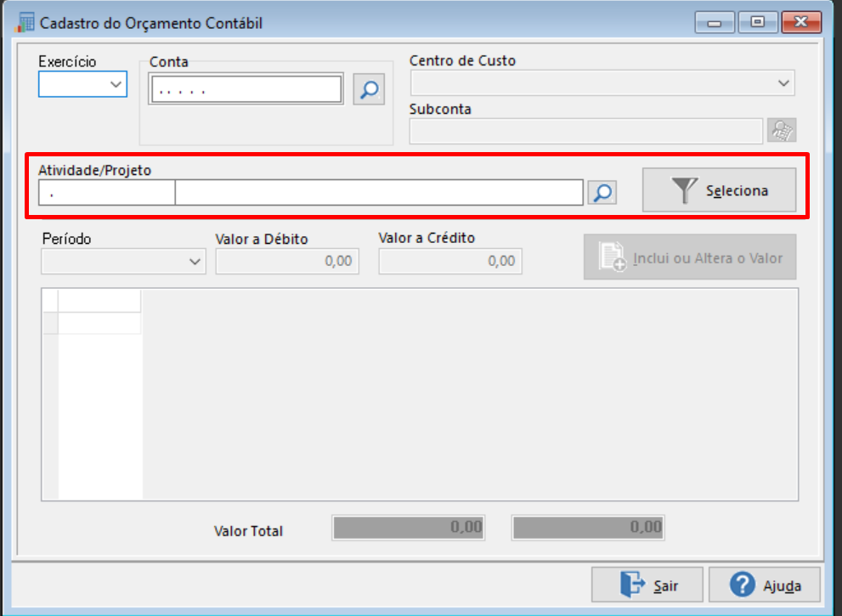Select the grid's top header cell
842x616 pixels.
tap(99, 302)
